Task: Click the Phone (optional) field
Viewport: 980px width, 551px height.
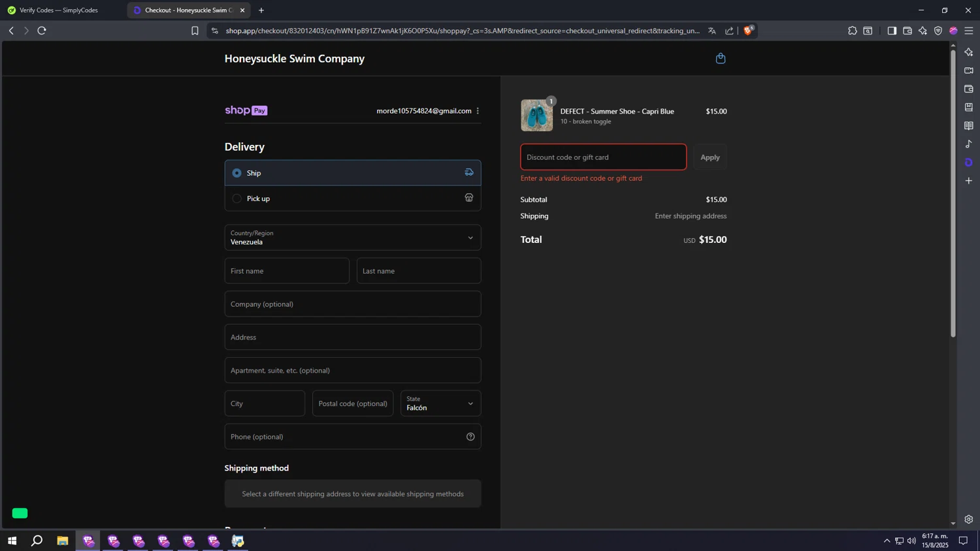Action: pyautogui.click(x=353, y=437)
